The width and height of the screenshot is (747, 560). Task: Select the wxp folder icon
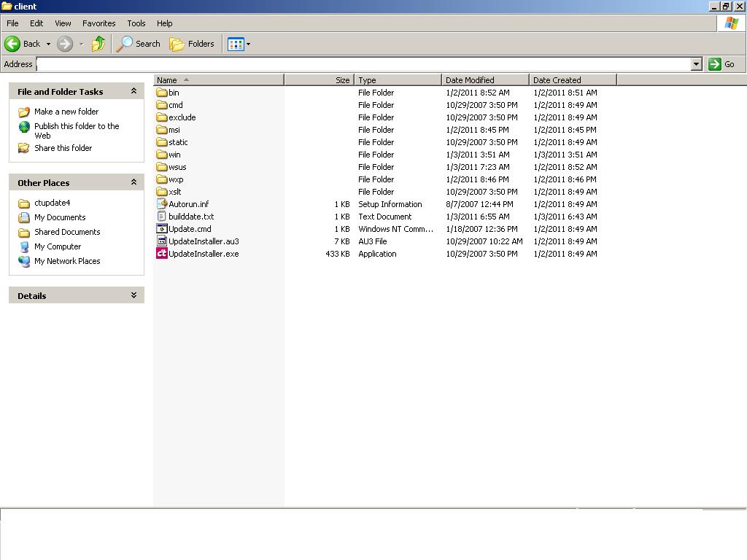pos(162,179)
